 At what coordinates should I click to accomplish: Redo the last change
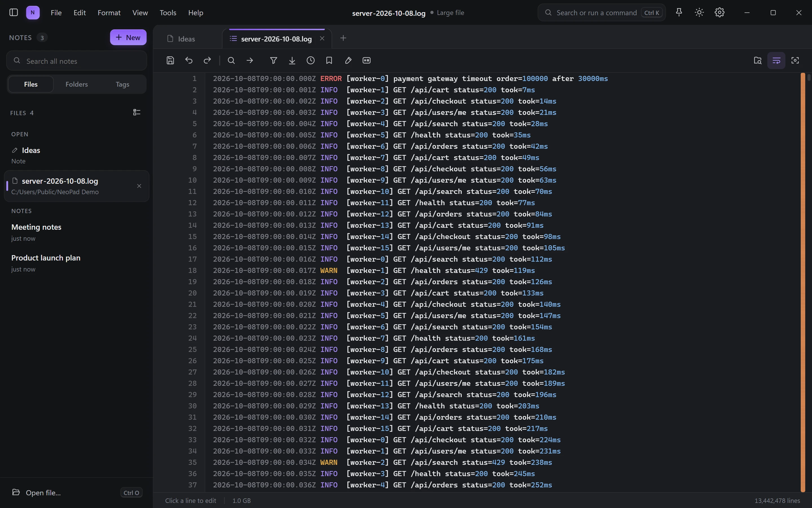(207, 60)
